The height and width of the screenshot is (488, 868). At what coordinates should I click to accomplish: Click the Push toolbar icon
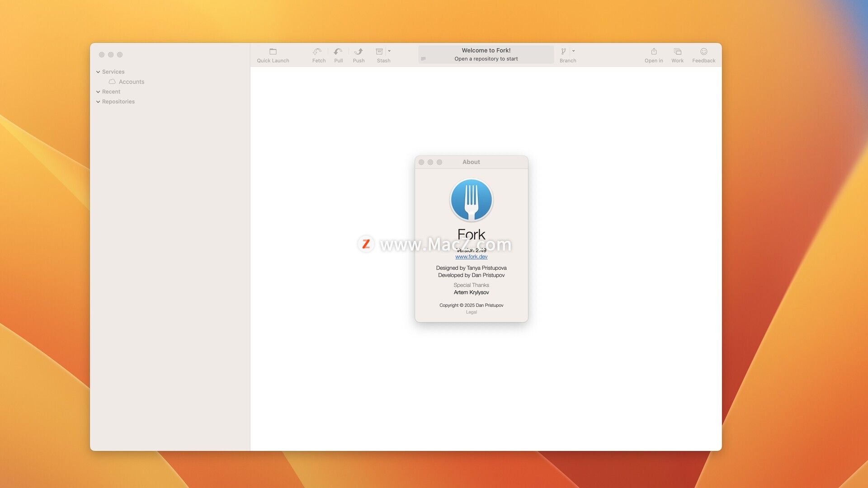pos(359,52)
